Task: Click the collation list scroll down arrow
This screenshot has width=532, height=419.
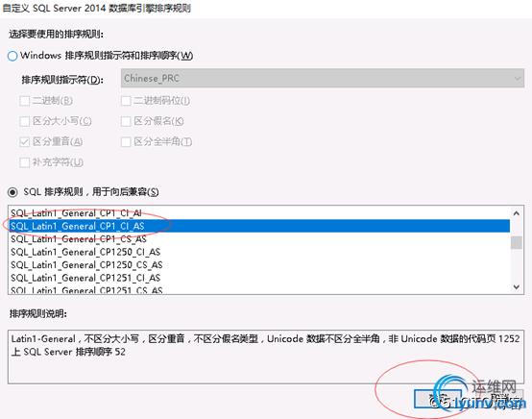Action: (x=517, y=287)
